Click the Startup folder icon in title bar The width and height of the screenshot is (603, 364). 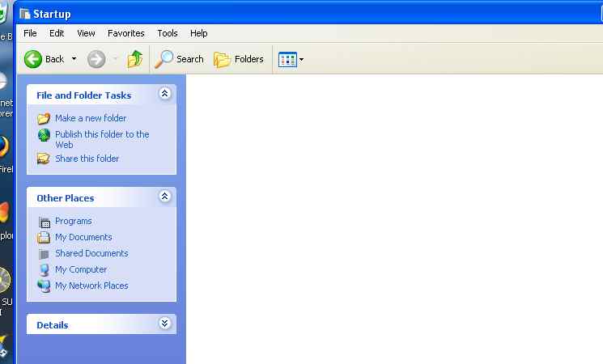click(x=25, y=14)
